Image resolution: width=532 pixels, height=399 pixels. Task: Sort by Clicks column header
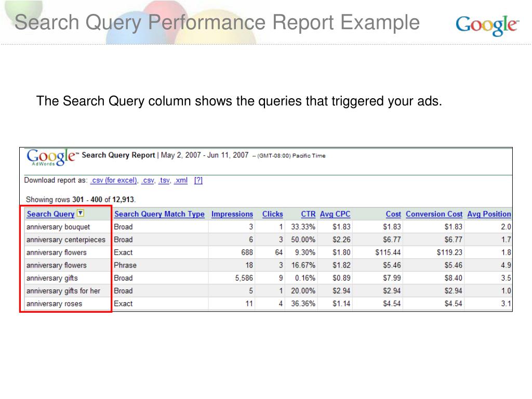pyautogui.click(x=272, y=214)
